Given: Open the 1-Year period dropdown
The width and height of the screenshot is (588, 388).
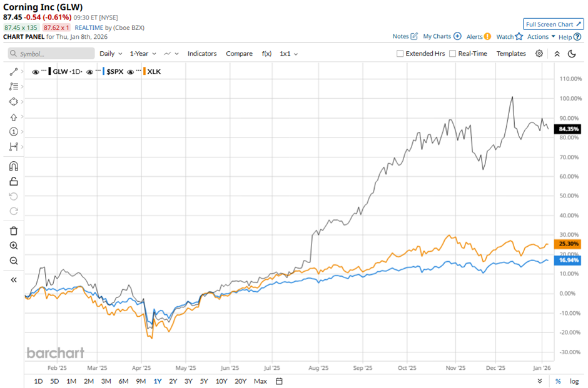Looking at the screenshot, I should (x=143, y=54).
